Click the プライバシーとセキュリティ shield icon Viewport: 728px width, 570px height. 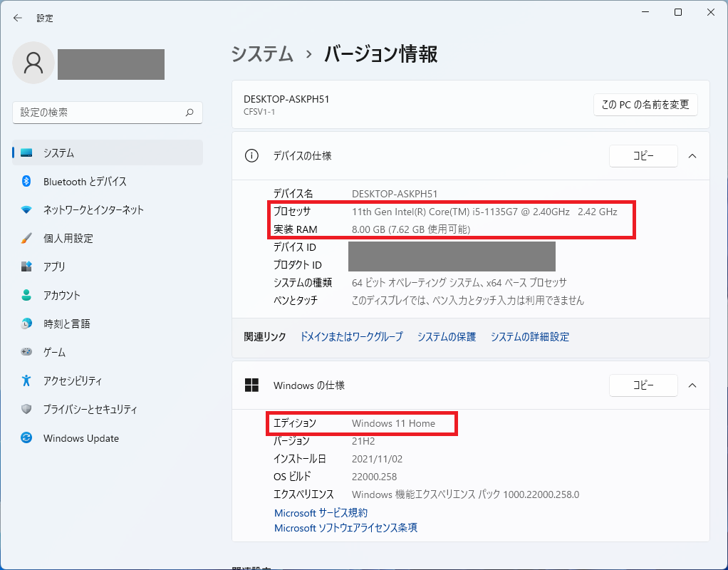click(26, 410)
